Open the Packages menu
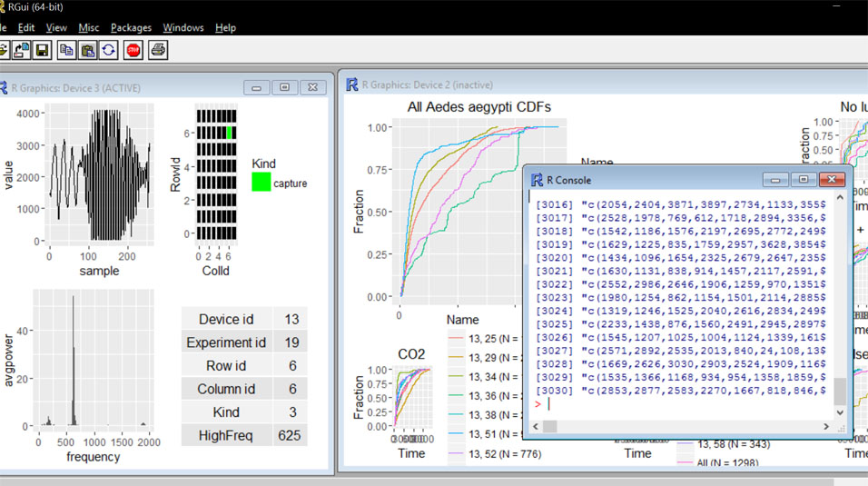 pyautogui.click(x=131, y=28)
